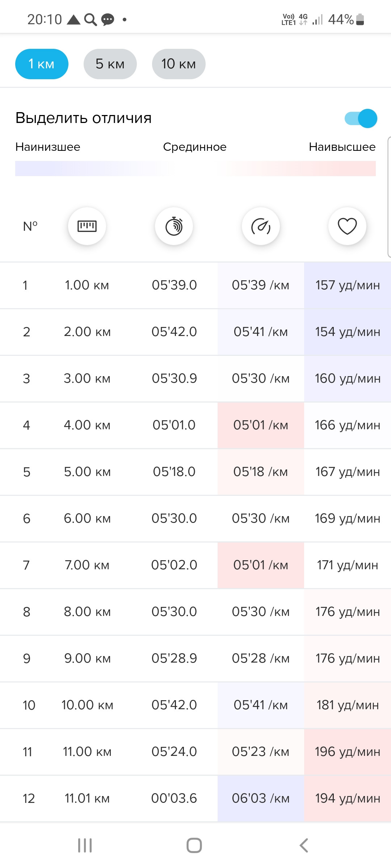Image resolution: width=391 pixels, height=868 pixels.
Task: Open recent apps navigation icon
Action: tap(85, 845)
